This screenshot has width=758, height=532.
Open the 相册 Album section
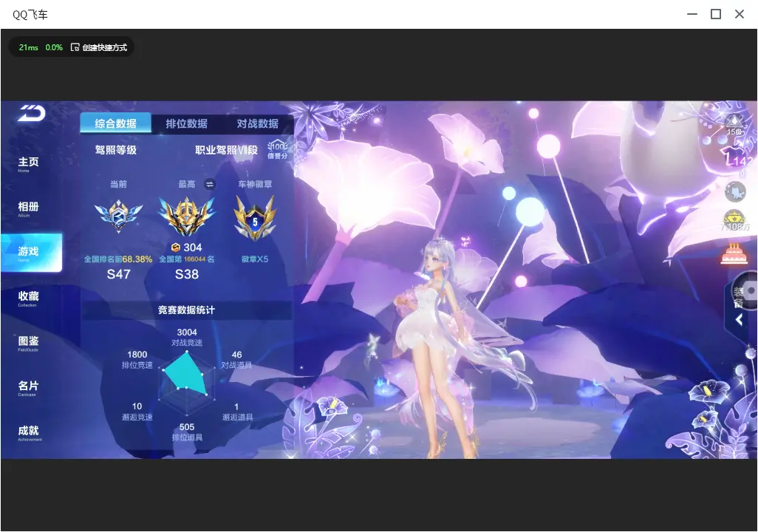28,209
